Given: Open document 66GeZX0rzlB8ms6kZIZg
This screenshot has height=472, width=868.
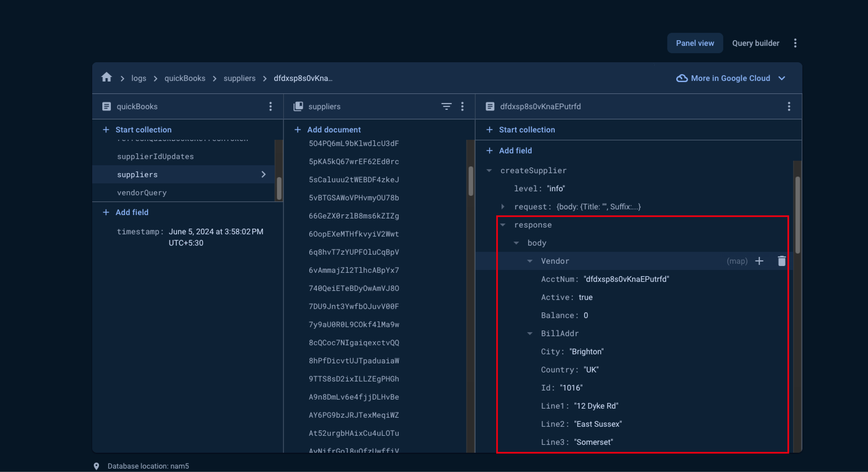Looking at the screenshot, I should coord(354,216).
